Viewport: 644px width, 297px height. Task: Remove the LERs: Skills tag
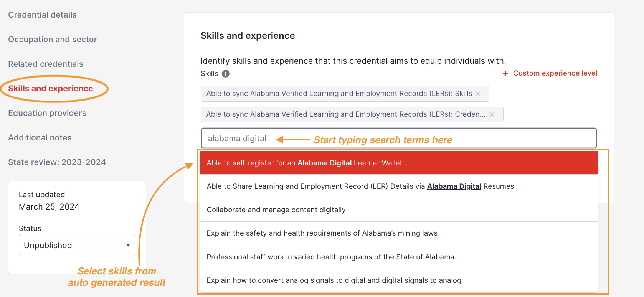[x=478, y=94]
